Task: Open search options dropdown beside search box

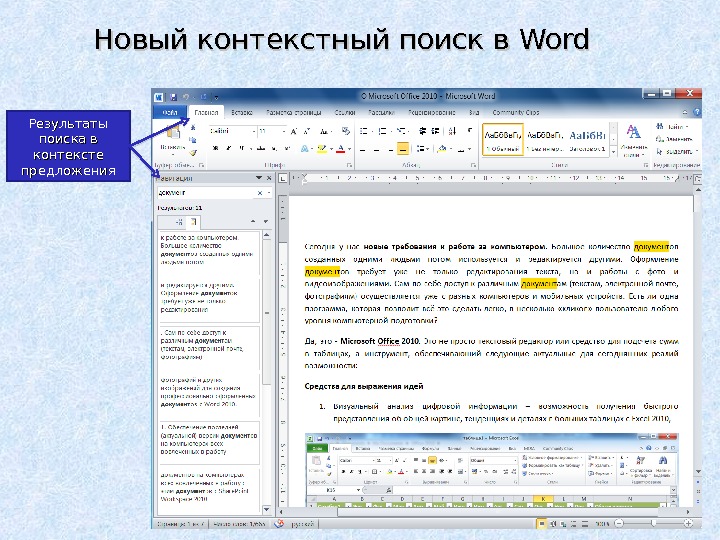Action: pyautogui.click(x=269, y=193)
